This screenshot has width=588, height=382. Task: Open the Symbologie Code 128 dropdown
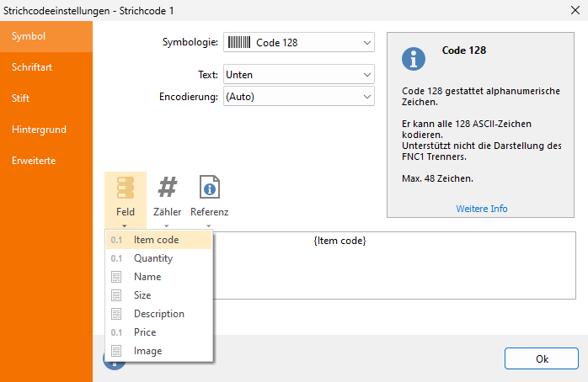click(299, 42)
